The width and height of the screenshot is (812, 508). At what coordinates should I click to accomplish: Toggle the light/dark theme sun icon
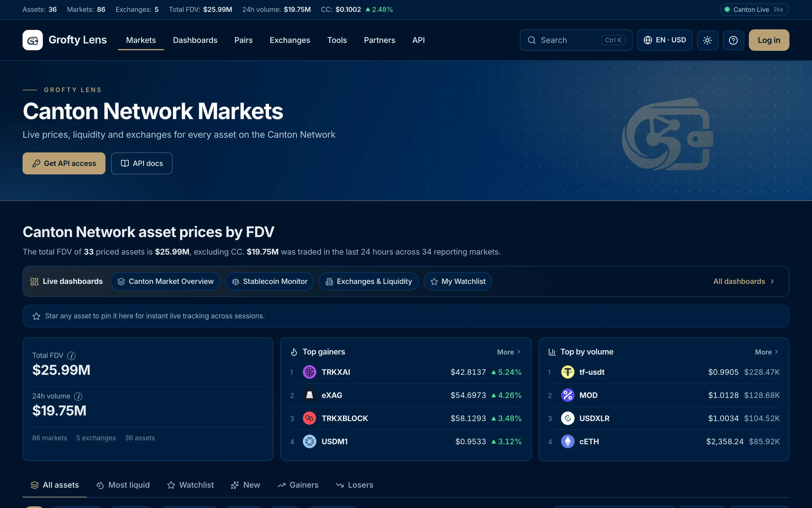tap(707, 40)
